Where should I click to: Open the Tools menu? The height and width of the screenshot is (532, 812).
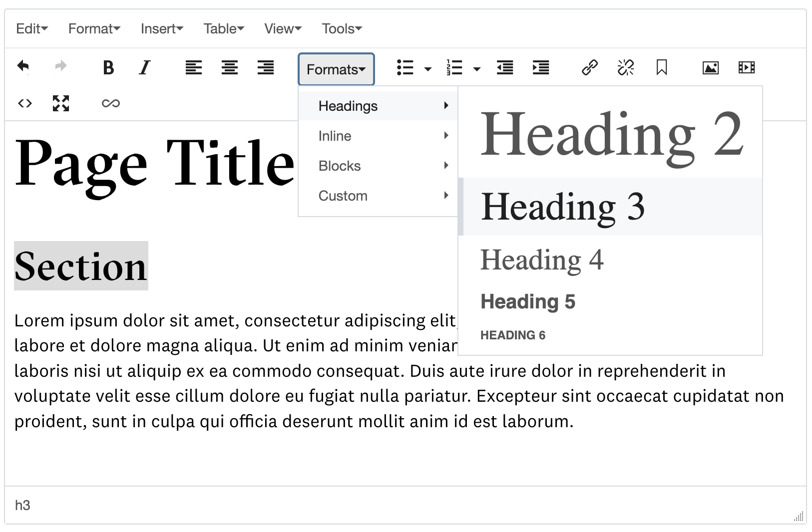(x=341, y=28)
